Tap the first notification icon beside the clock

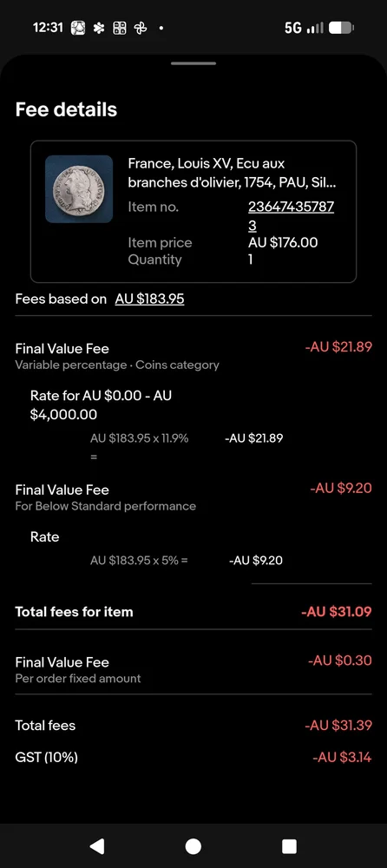click(x=78, y=28)
